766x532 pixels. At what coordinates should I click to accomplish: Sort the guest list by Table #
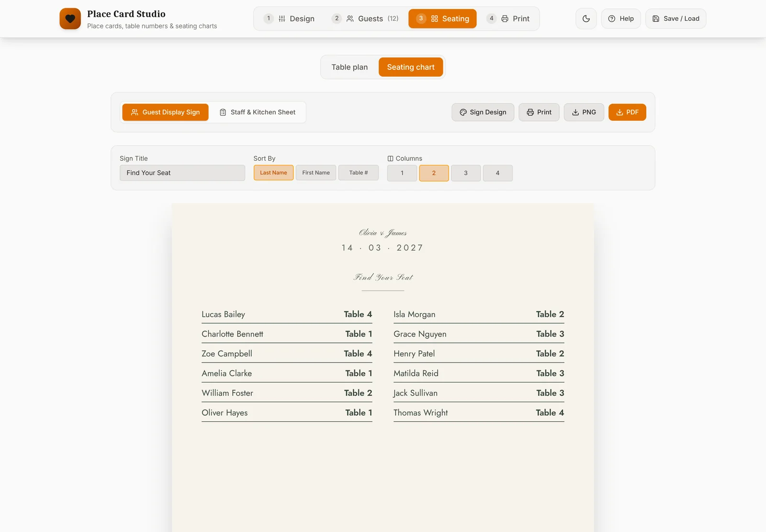pyautogui.click(x=359, y=173)
